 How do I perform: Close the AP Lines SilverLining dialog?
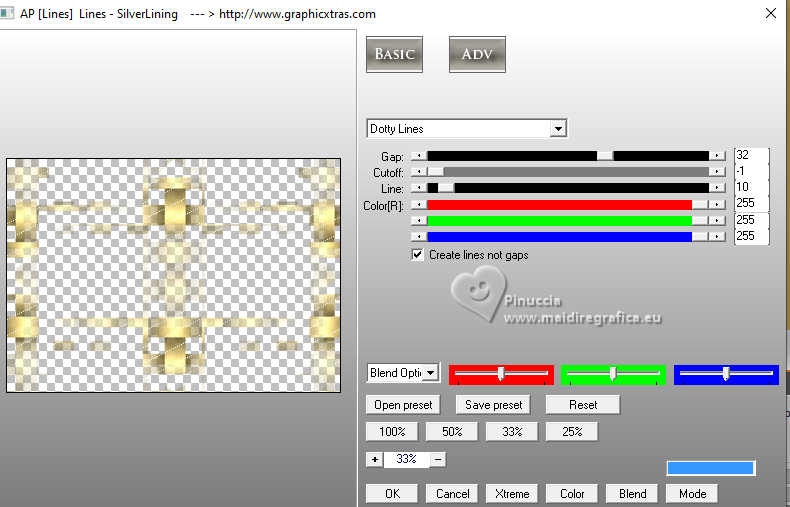(770, 14)
